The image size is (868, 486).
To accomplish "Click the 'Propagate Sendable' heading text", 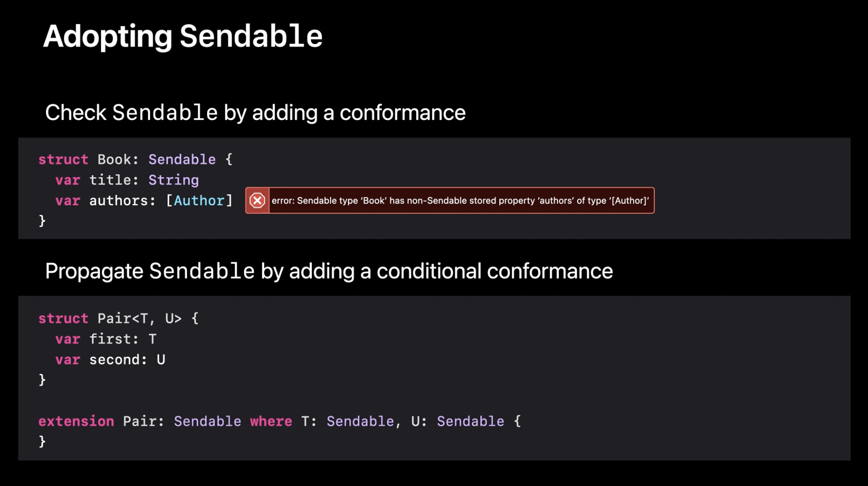I will (328, 271).
